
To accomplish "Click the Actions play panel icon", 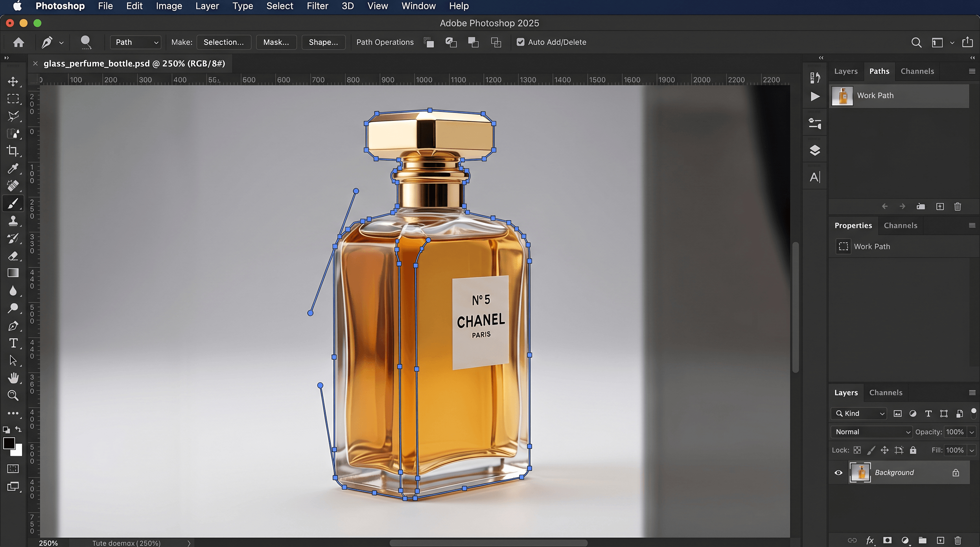I will click(815, 96).
